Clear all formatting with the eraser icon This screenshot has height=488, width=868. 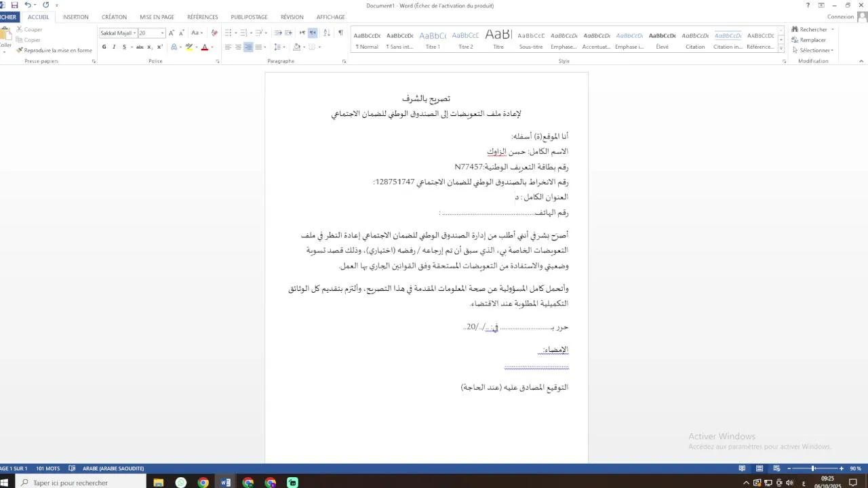[x=214, y=33]
